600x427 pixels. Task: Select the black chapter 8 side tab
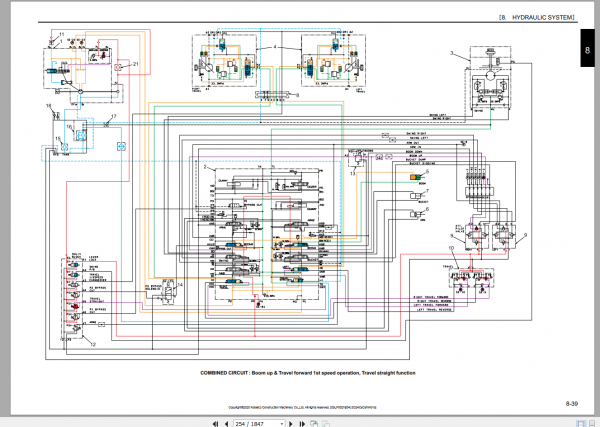click(x=587, y=48)
